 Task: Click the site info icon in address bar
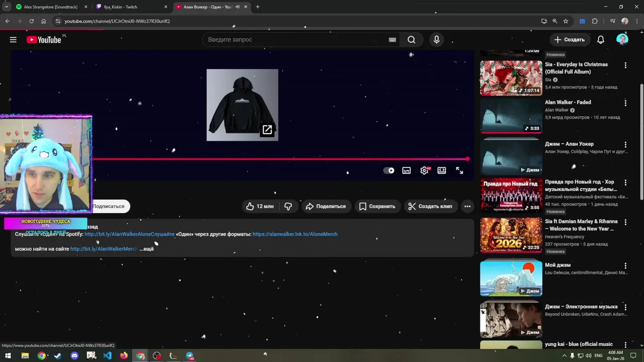[58, 21]
